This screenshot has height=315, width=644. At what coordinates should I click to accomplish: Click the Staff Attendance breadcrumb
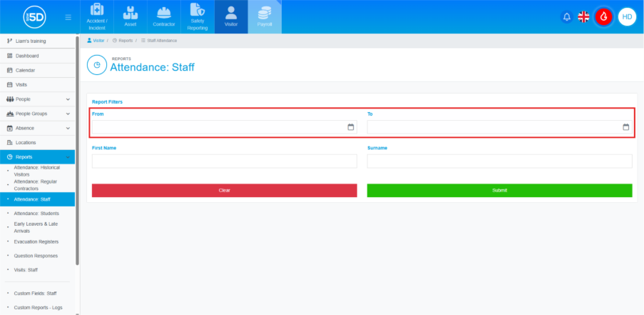coord(159,41)
